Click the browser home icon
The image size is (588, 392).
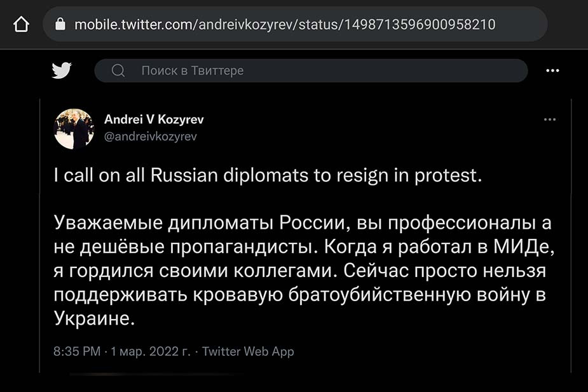click(x=22, y=25)
